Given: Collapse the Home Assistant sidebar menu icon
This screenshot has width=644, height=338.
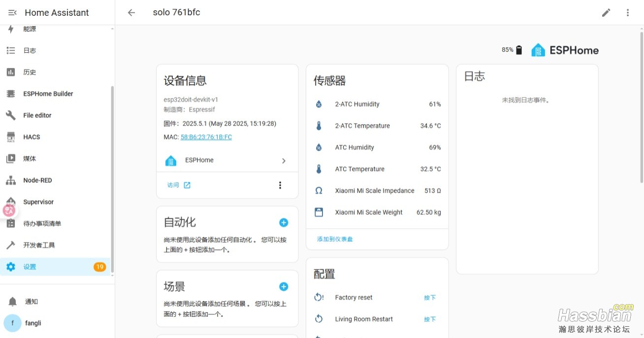Looking at the screenshot, I should coord(12,13).
